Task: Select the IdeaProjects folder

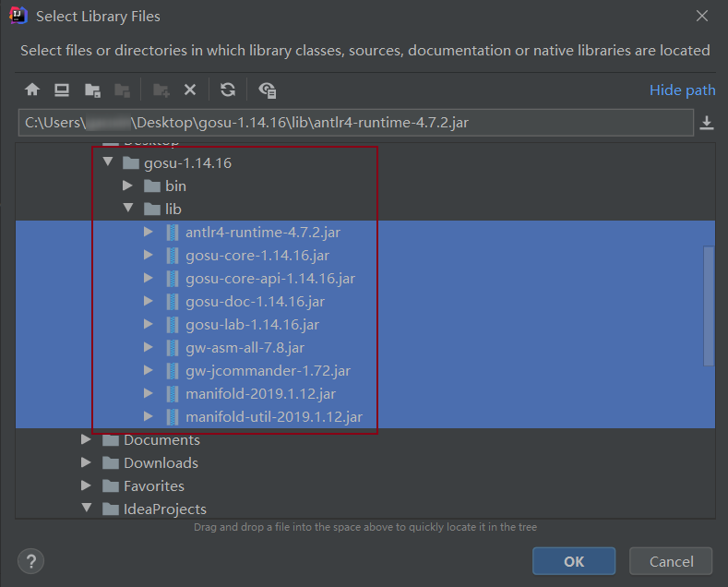Action: point(164,509)
